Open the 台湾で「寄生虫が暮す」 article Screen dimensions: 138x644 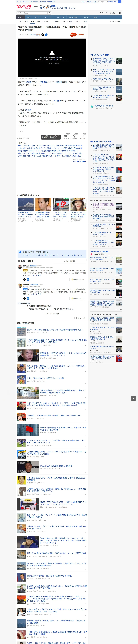[x=45, y=378]
